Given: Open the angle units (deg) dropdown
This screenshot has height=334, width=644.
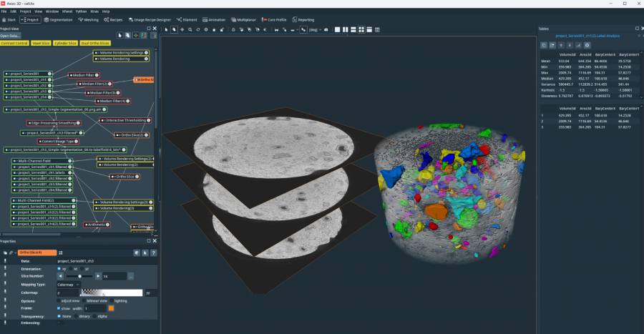Looking at the screenshot, I should click(313, 29).
